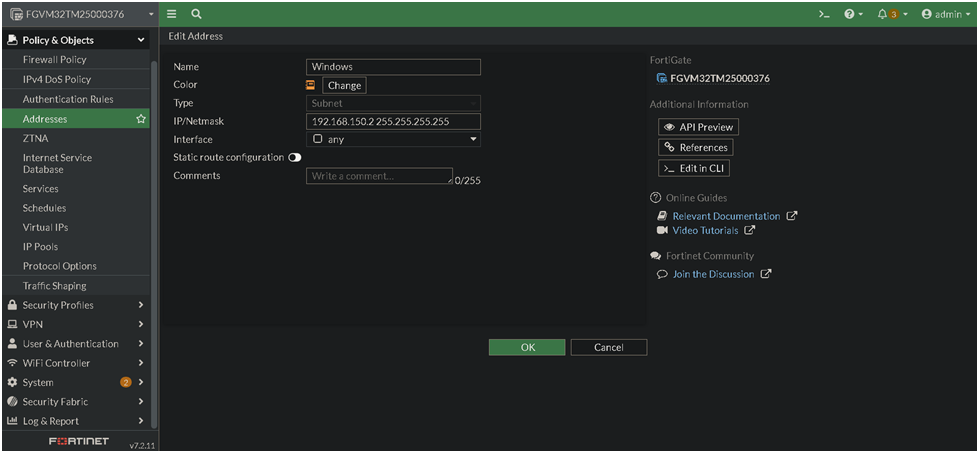Click the orange address color icon
This screenshot has width=979, height=453.
coord(310,85)
